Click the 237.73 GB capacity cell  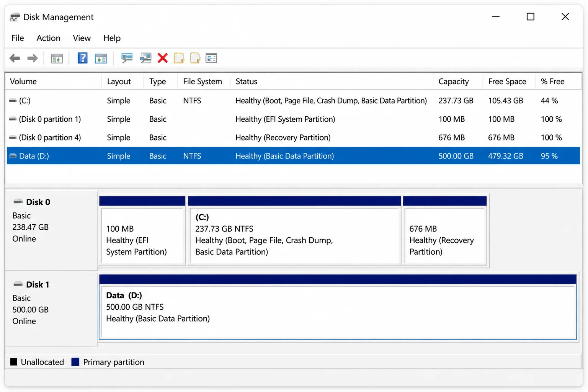456,101
